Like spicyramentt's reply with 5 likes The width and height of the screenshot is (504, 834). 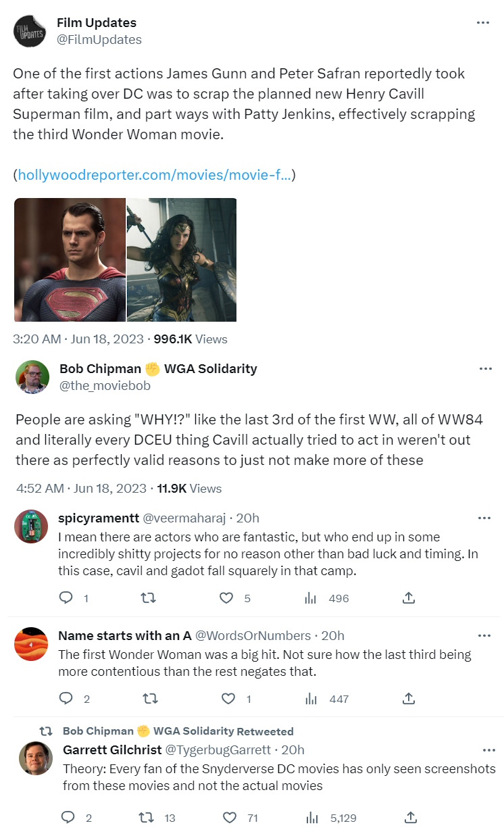[x=227, y=597]
